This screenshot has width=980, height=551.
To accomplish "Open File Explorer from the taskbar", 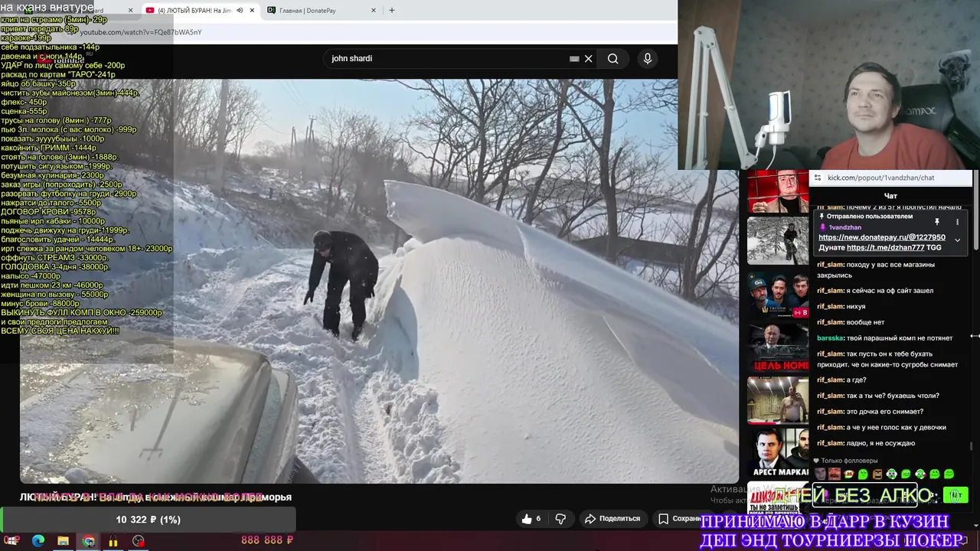I will [x=63, y=541].
